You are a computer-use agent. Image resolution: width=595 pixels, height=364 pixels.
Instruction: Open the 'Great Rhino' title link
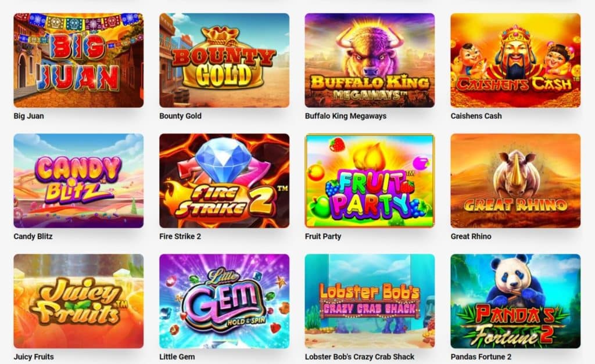pos(471,237)
